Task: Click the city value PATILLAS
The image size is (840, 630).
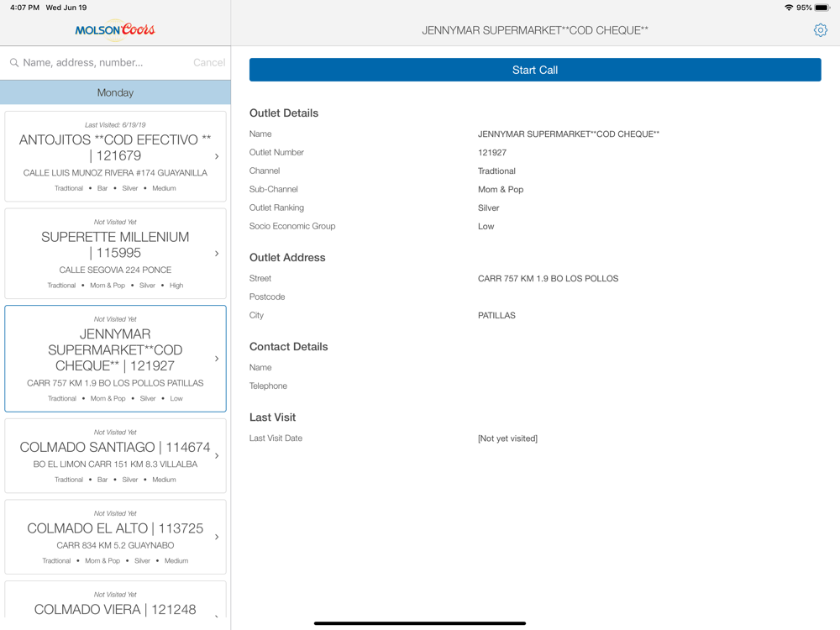Action: click(x=496, y=316)
